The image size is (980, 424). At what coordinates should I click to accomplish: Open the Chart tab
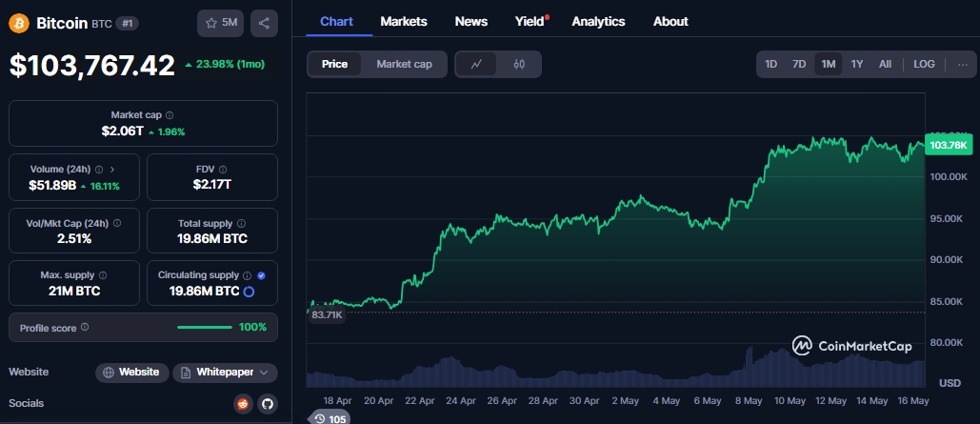pyautogui.click(x=337, y=21)
